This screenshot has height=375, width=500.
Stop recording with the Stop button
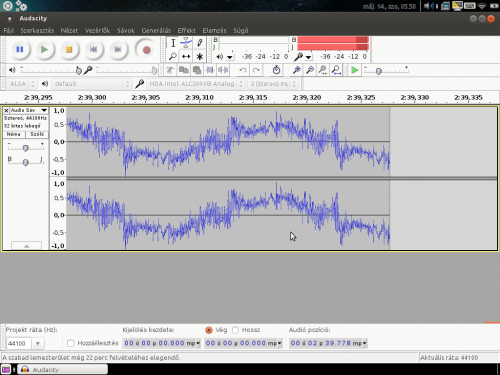point(69,50)
